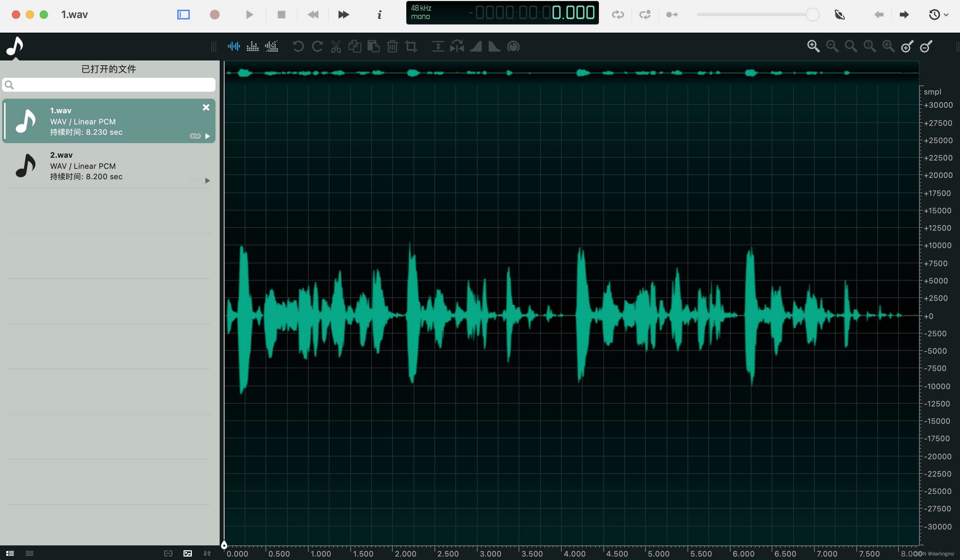Viewport: 960px width, 560px height.
Task: Click the zoom to selection magnifier
Action: click(851, 47)
